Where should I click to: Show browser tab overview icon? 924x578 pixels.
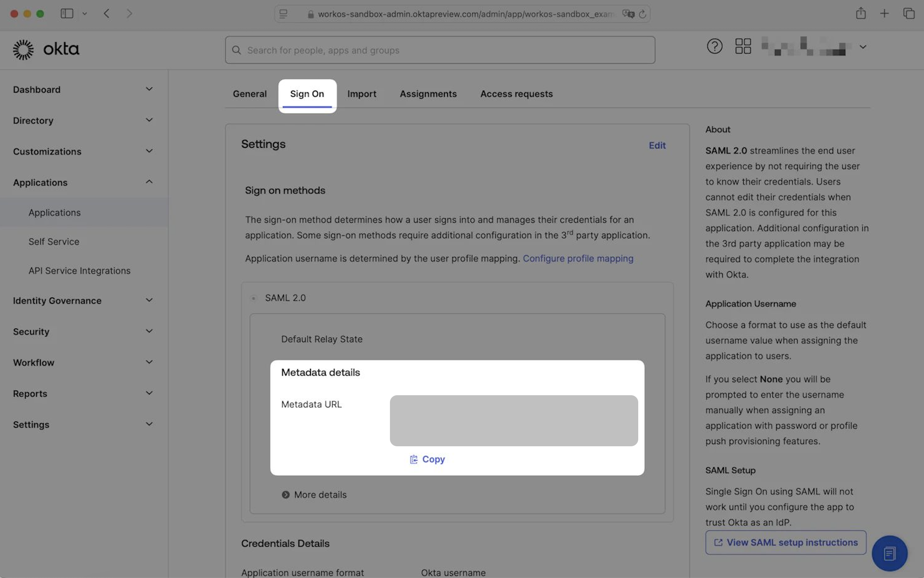[909, 14]
